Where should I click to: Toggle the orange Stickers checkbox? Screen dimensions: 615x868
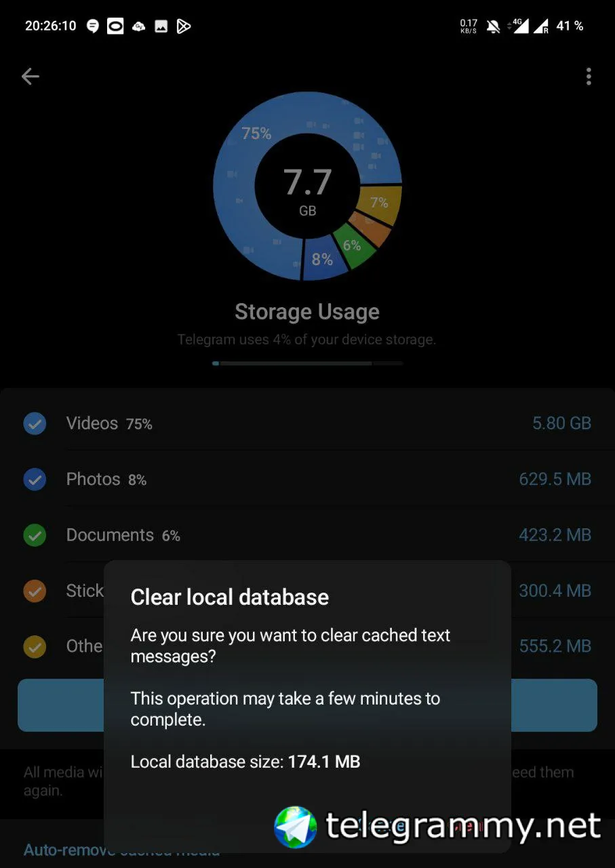pyautogui.click(x=35, y=591)
